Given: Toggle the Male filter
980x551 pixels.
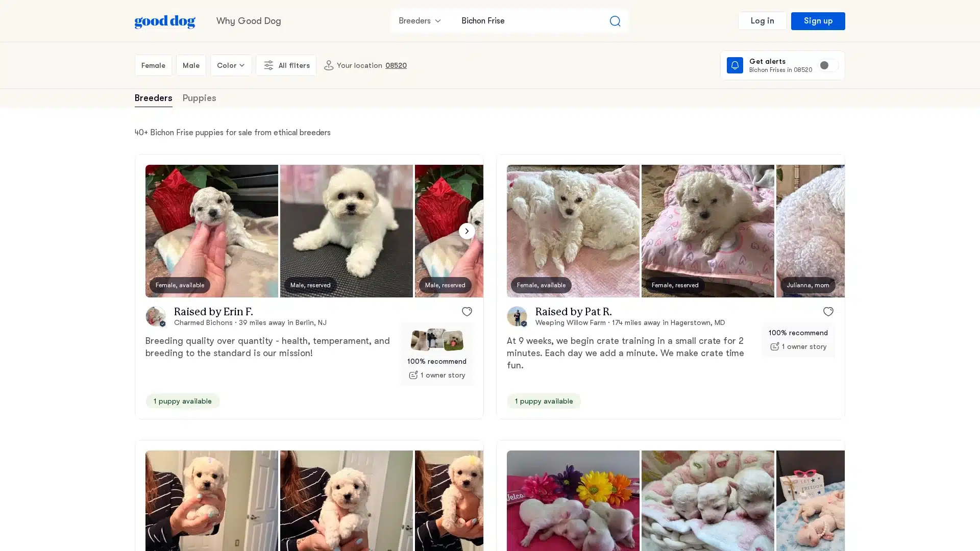Looking at the screenshot, I should (x=191, y=65).
